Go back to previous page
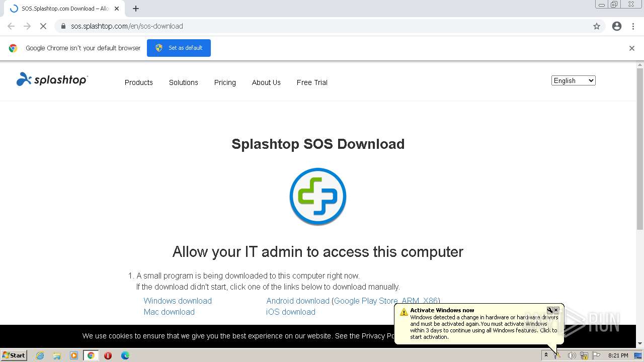Viewport: 644px width, 362px height. tap(11, 26)
